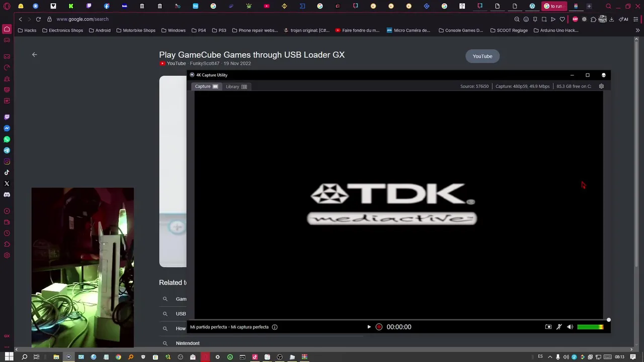Open the Opera easy setup menu icon
The height and width of the screenshot is (362, 644).
(636, 19)
